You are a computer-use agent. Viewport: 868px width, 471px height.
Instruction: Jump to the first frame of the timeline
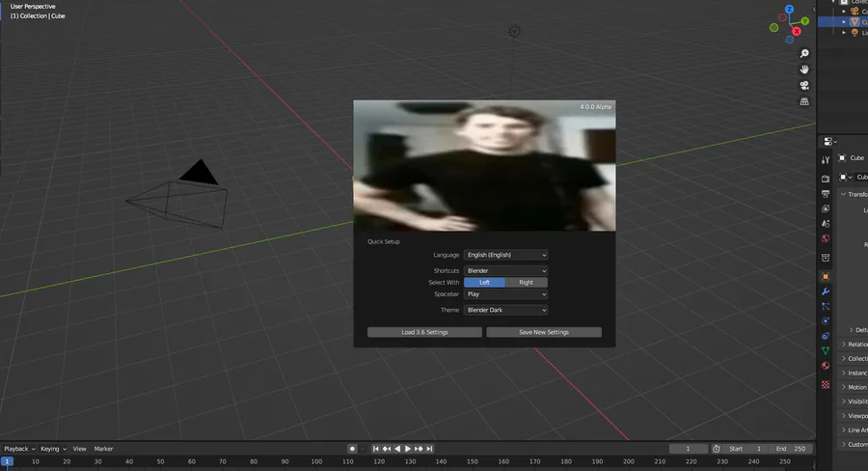point(376,449)
